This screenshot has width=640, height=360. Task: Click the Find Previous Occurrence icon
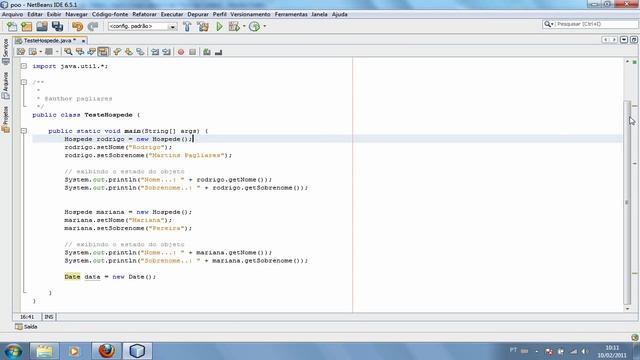coord(80,52)
